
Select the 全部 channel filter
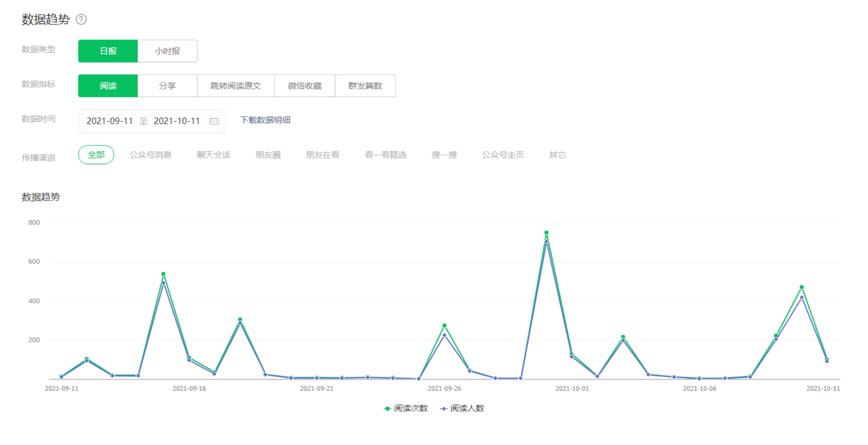coord(96,155)
